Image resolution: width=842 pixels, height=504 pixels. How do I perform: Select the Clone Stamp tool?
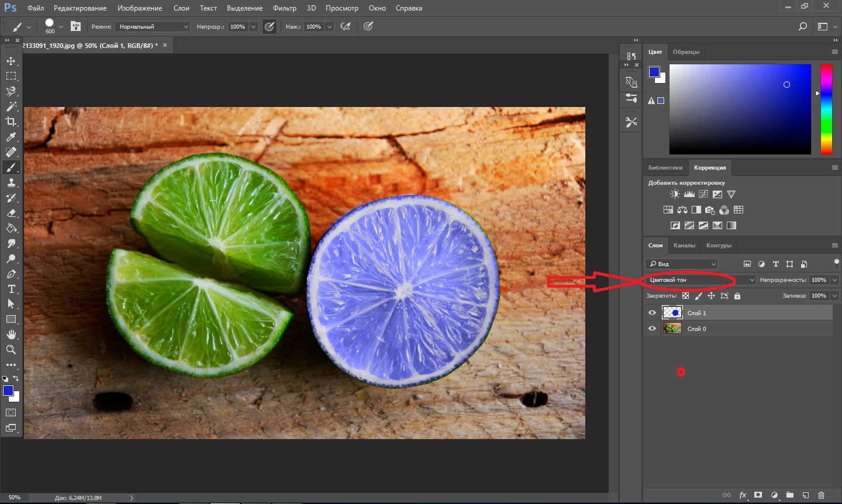point(11,182)
